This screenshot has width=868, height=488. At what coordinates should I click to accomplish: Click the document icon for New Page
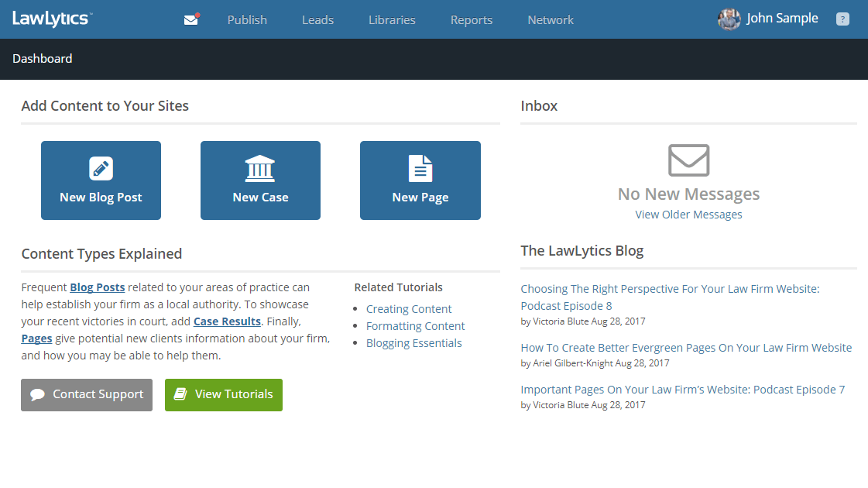(420, 168)
